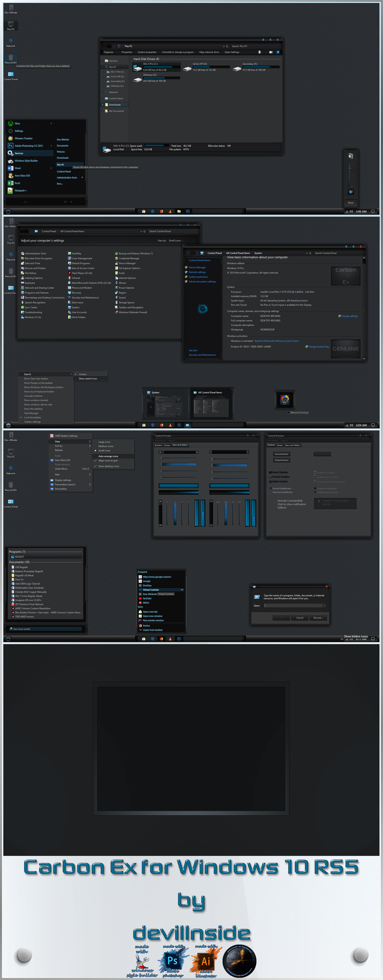The height and width of the screenshot is (980, 383).
Task: Click the All Control Panel Items taskbar thumbnail
Action: [x=211, y=404]
